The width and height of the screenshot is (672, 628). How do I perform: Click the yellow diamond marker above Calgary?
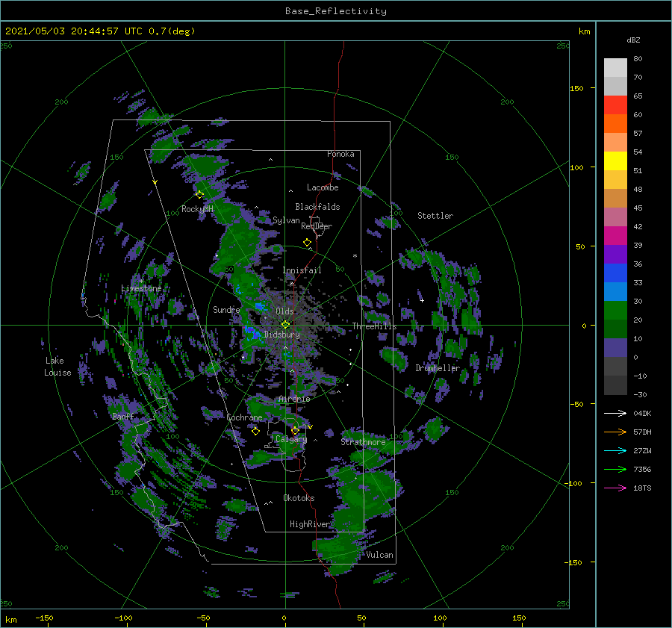[295, 430]
